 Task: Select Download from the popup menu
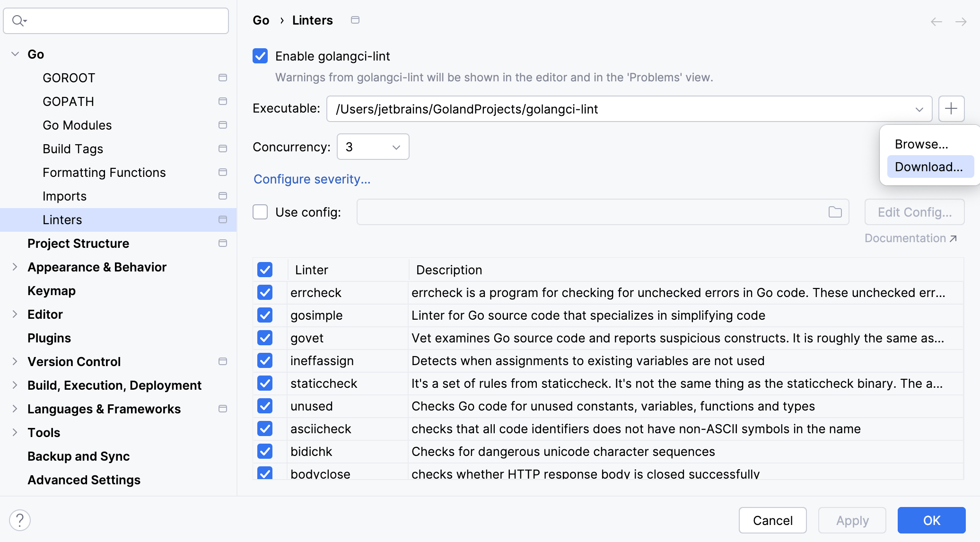[929, 166]
